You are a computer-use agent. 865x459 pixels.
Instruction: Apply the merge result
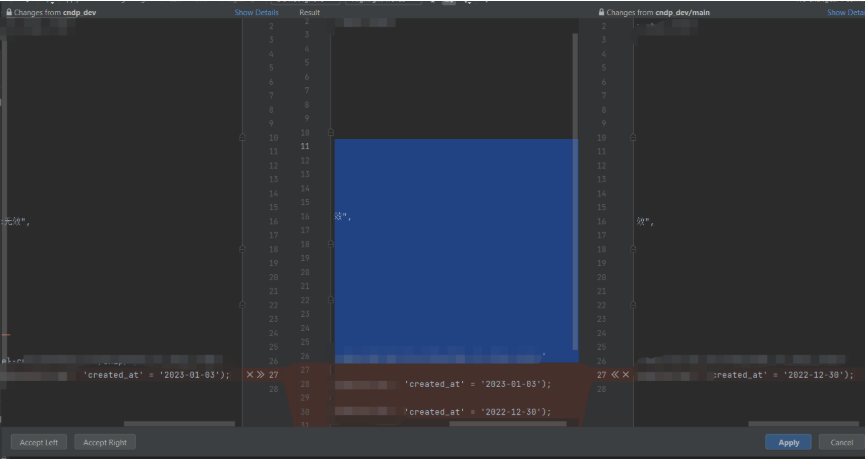(x=788, y=442)
